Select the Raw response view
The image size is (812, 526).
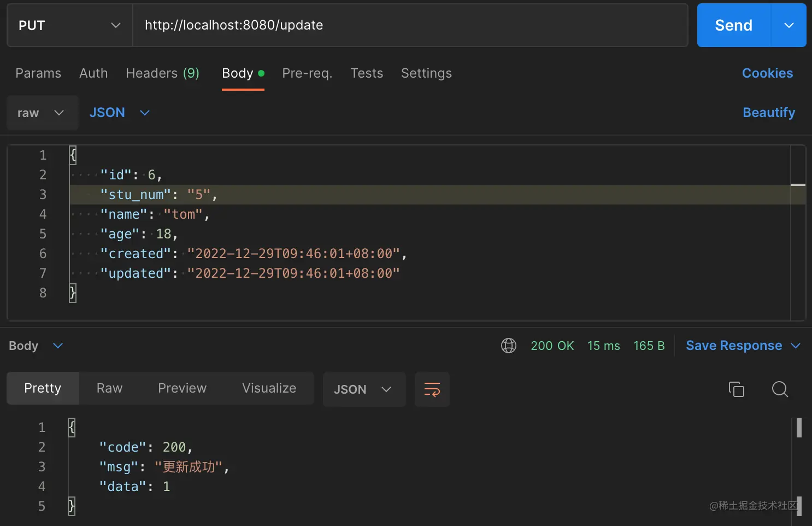click(x=109, y=388)
